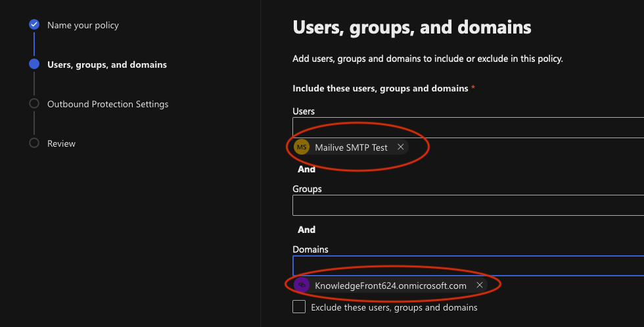Click the MS avatar on the user chip
Viewport: 644px width, 327px height.
tap(302, 147)
